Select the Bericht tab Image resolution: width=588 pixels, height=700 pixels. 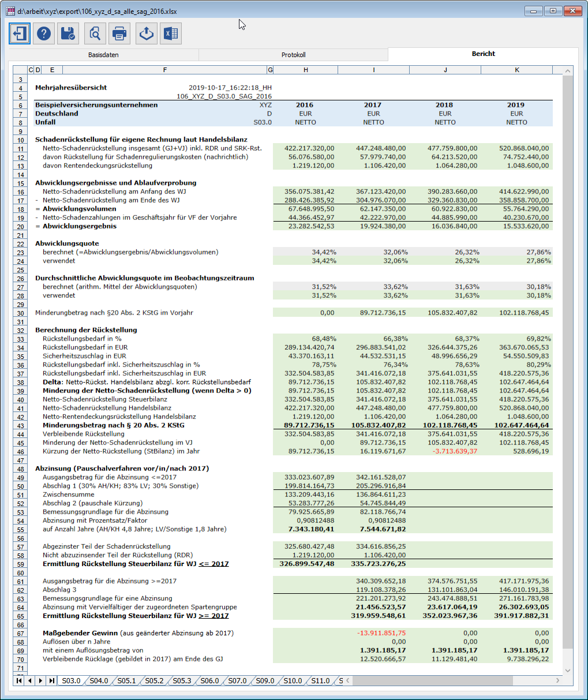(x=484, y=54)
